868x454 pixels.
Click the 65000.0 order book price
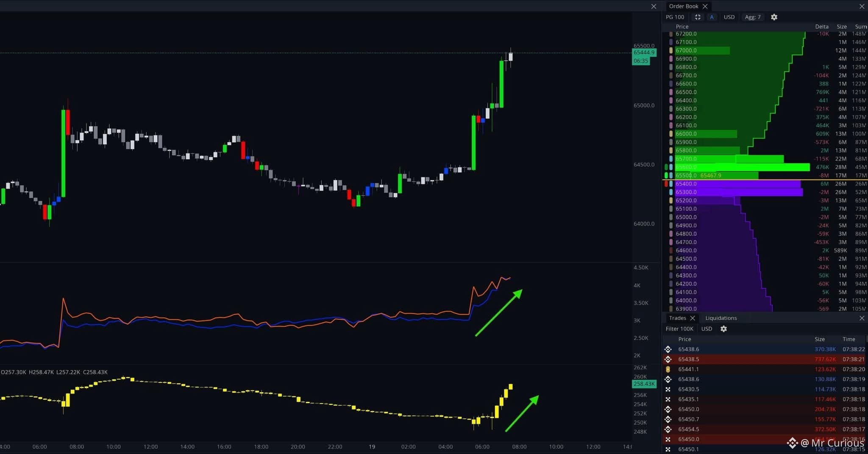point(686,217)
